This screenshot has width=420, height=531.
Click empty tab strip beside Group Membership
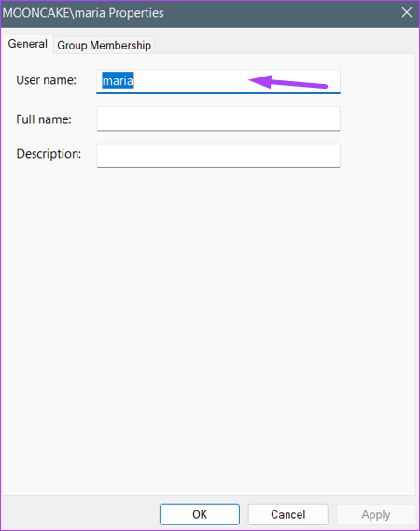click(x=285, y=45)
